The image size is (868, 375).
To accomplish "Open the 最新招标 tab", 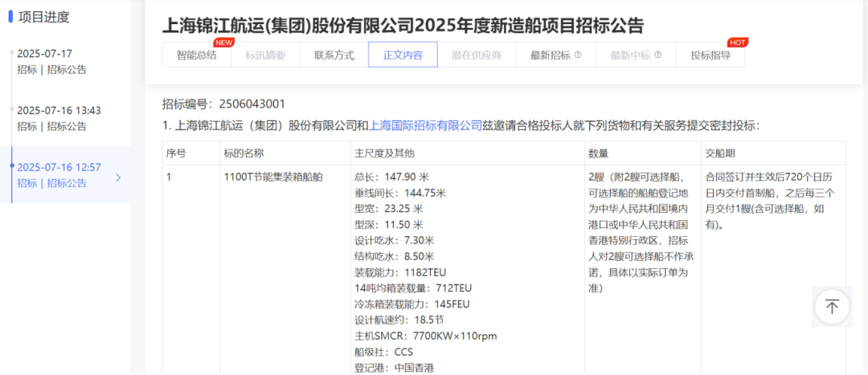I will pos(556,55).
